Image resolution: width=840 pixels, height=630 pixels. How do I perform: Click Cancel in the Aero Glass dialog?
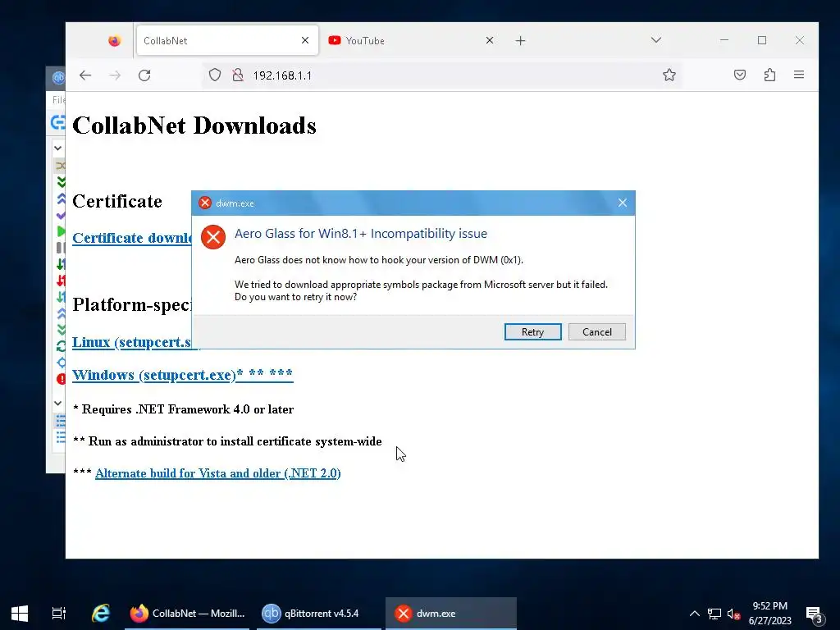[x=597, y=331]
